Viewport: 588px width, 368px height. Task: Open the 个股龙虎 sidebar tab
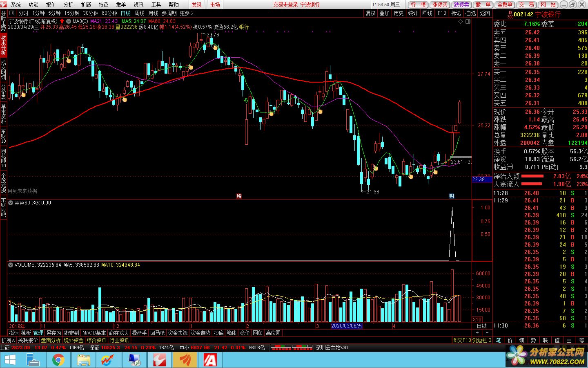pos(3,183)
